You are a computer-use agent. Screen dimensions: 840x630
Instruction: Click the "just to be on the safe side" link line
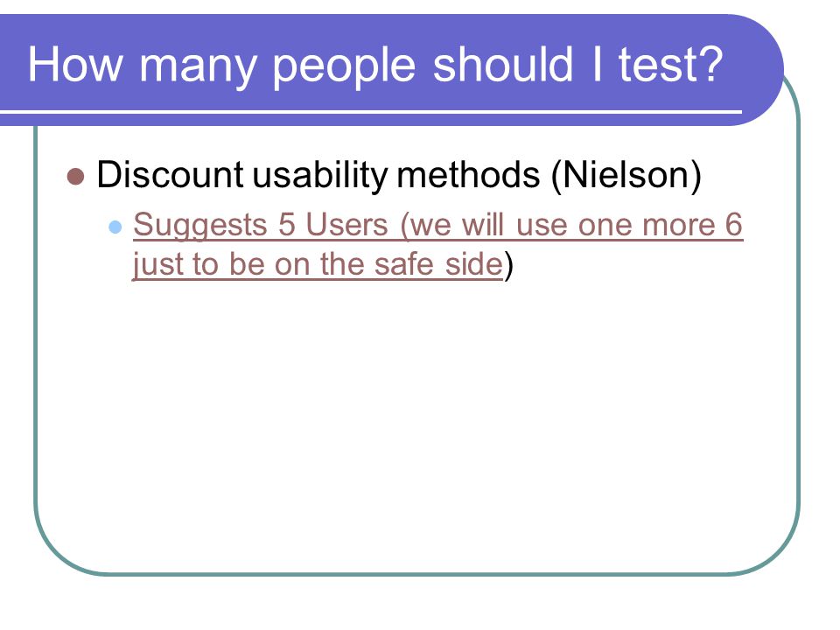click(x=318, y=264)
